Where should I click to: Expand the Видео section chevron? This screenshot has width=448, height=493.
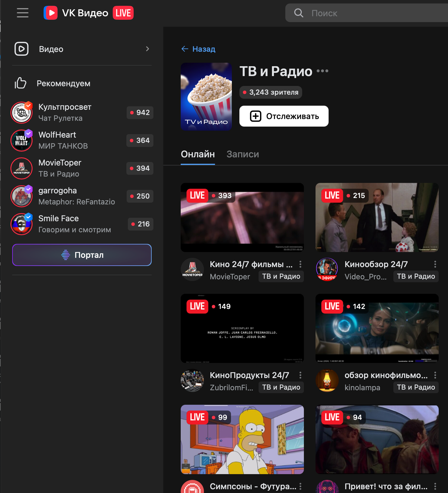click(x=148, y=49)
